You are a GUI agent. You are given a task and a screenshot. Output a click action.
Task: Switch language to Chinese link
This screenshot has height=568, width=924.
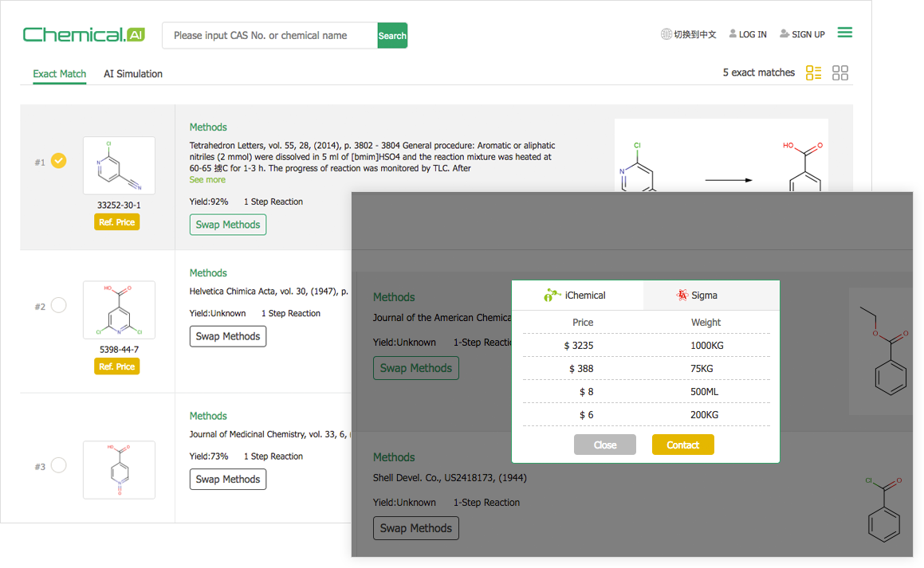coord(694,34)
